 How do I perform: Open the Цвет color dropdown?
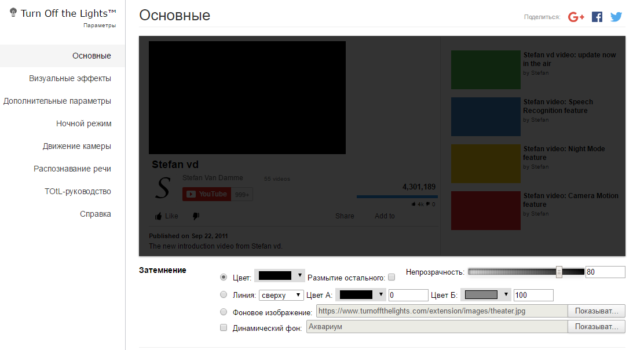pyautogui.click(x=279, y=276)
